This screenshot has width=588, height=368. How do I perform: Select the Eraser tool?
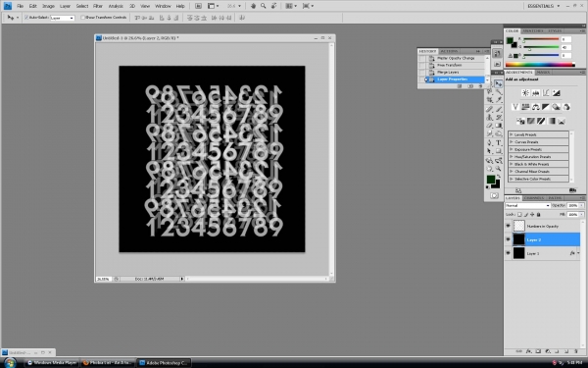tap(489, 126)
